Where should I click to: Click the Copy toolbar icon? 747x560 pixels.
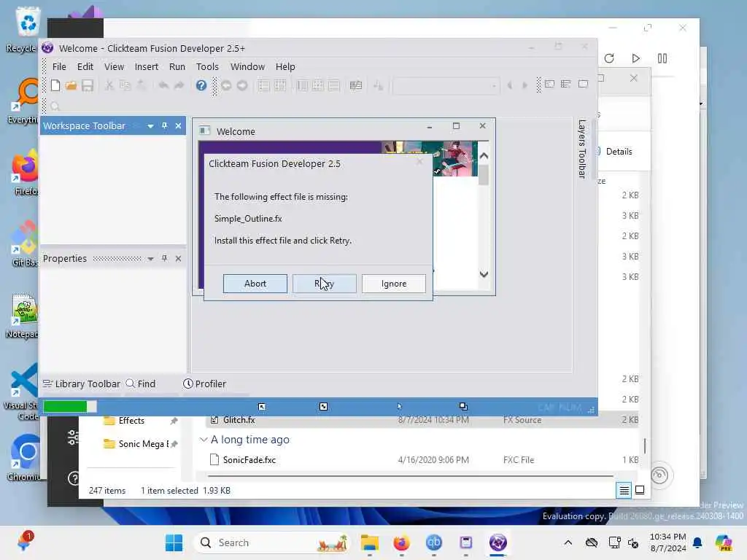pos(125,85)
